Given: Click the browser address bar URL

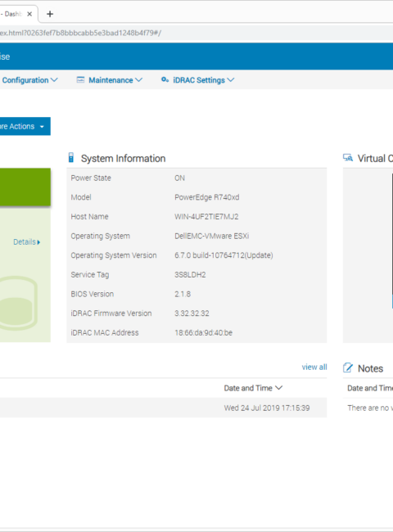Looking at the screenshot, I should (80, 33).
